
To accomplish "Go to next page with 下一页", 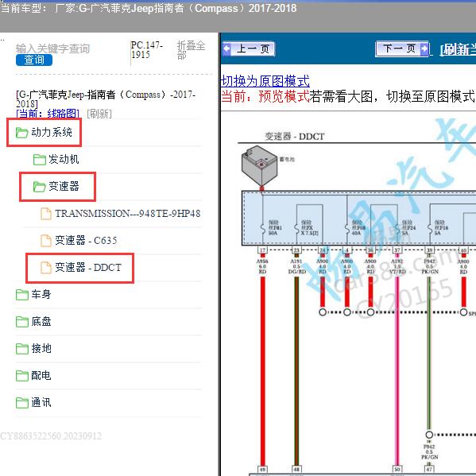I will point(402,48).
